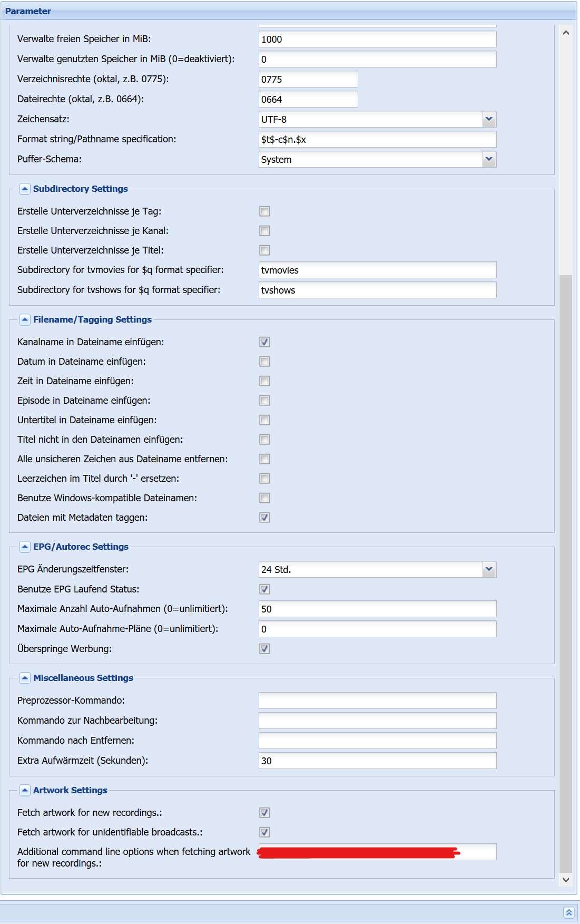Click the vertical scrollbar thumb

[566, 573]
